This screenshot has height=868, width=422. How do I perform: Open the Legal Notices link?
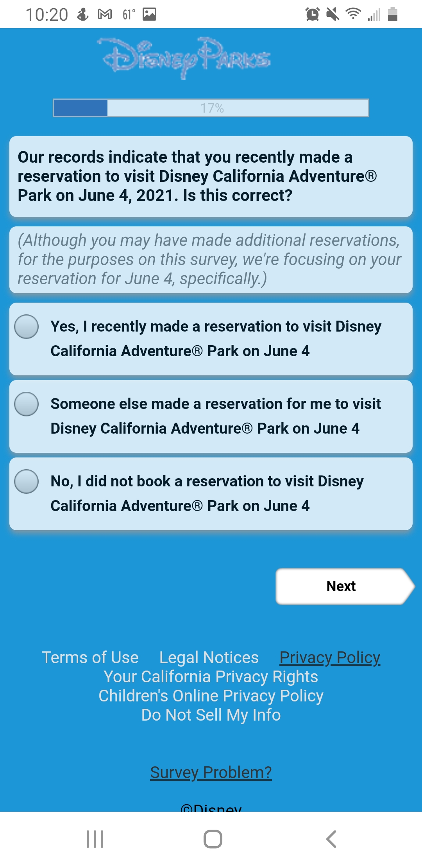click(209, 658)
